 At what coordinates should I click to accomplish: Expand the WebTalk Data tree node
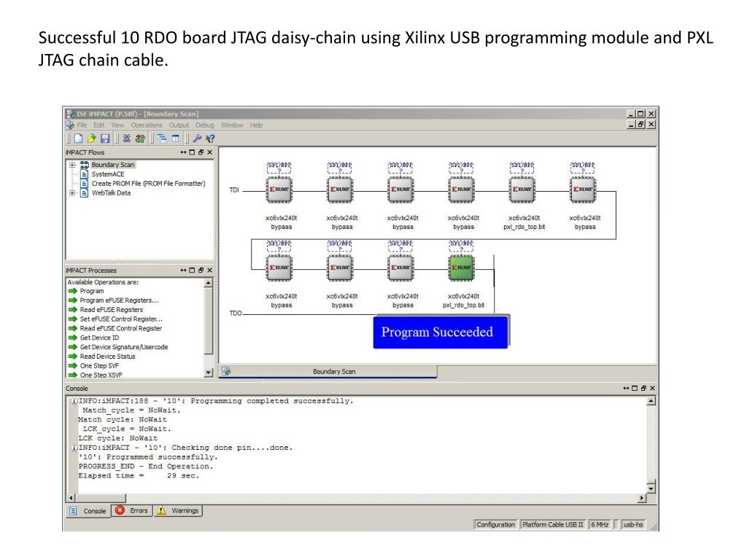72,192
